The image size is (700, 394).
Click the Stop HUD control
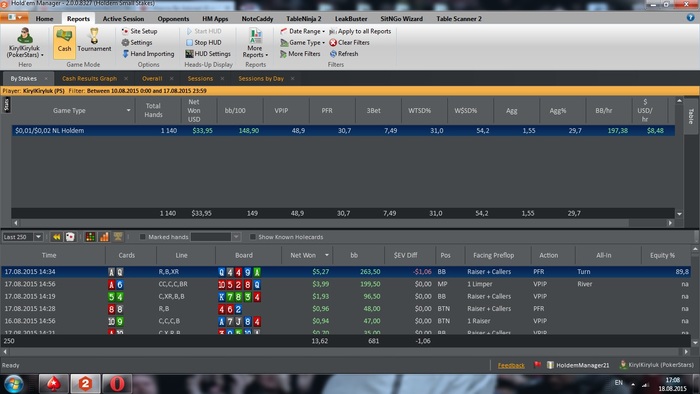point(204,42)
